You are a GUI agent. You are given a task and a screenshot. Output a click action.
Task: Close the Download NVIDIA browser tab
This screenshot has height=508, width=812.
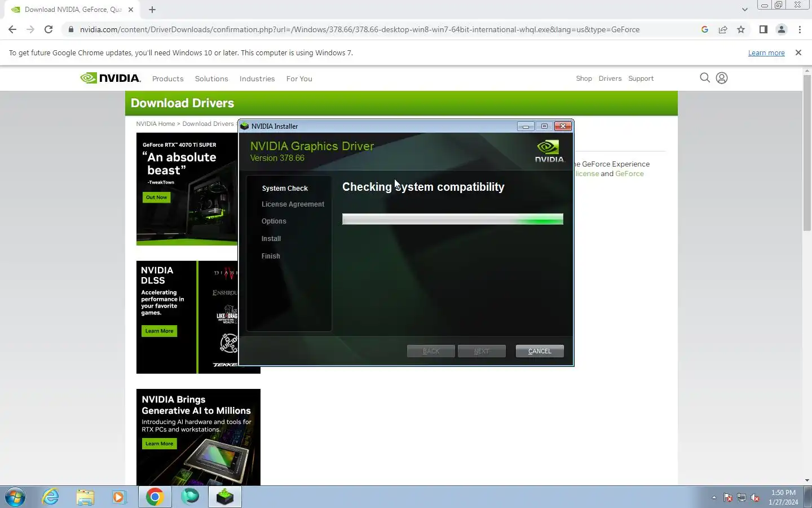coord(131,10)
